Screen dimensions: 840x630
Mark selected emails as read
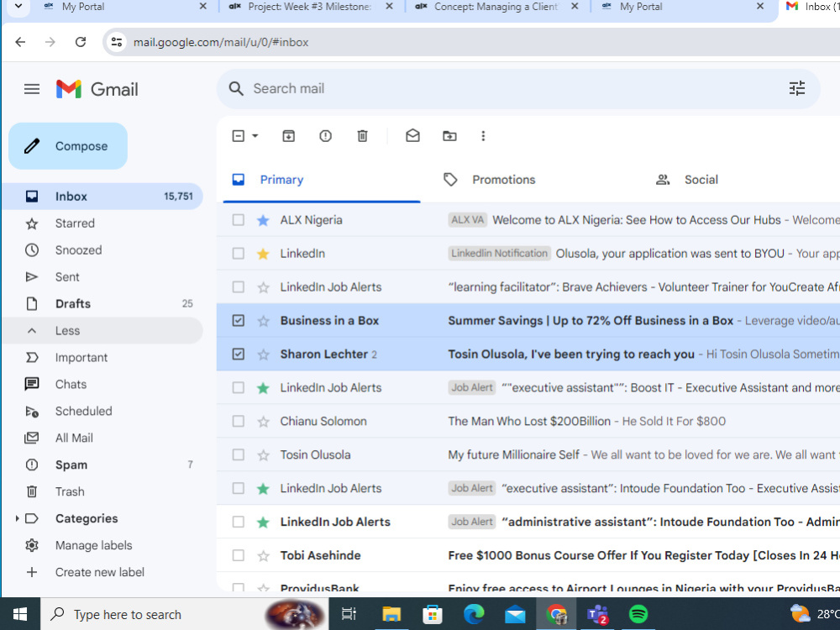pyautogui.click(x=412, y=136)
